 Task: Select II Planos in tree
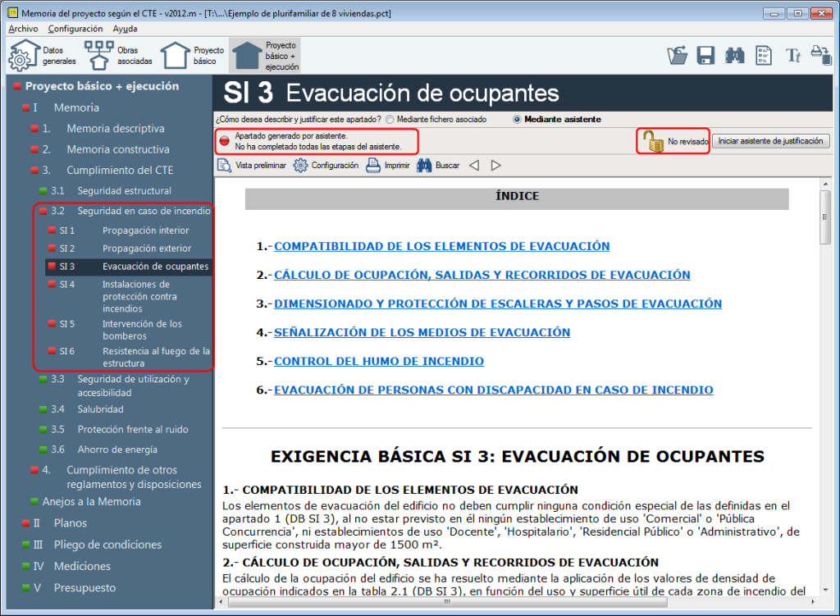(x=70, y=523)
